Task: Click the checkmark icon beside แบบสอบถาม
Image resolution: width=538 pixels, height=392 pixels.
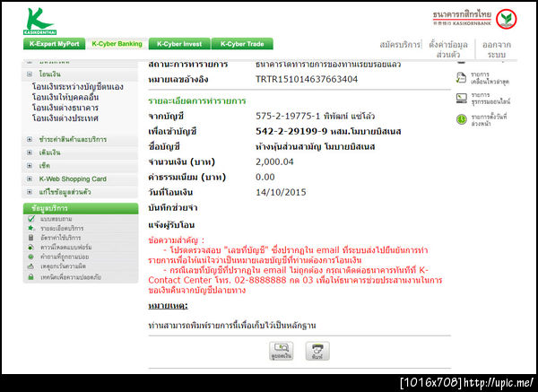Action: (31, 219)
